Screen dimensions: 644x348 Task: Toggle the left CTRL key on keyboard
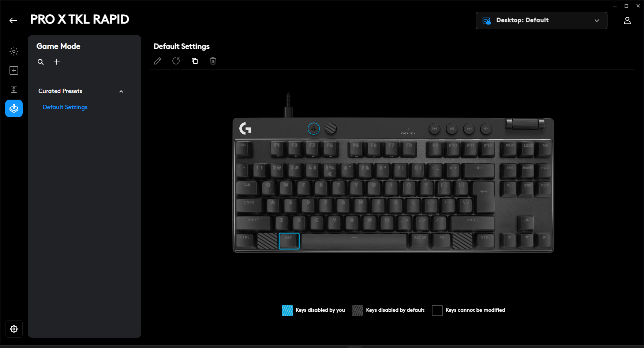[x=245, y=241]
